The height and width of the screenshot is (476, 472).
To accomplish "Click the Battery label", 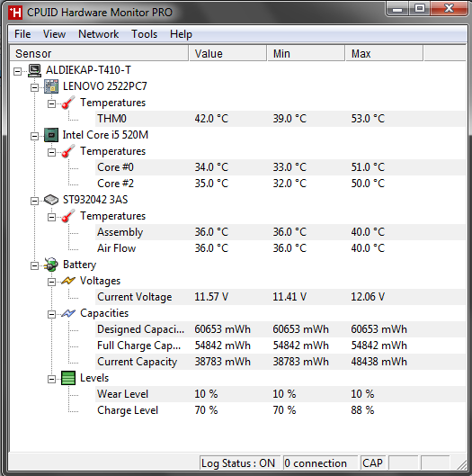I will [x=79, y=265].
